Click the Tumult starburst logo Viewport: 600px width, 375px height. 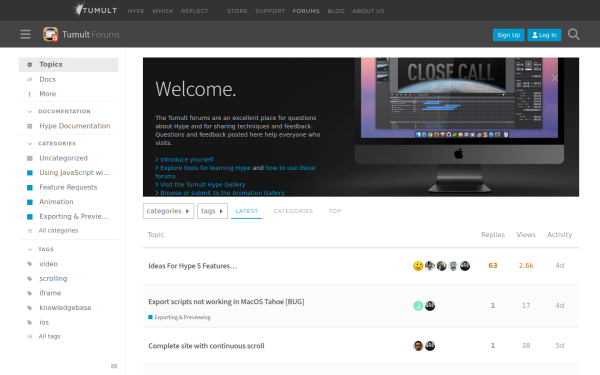tap(79, 9)
